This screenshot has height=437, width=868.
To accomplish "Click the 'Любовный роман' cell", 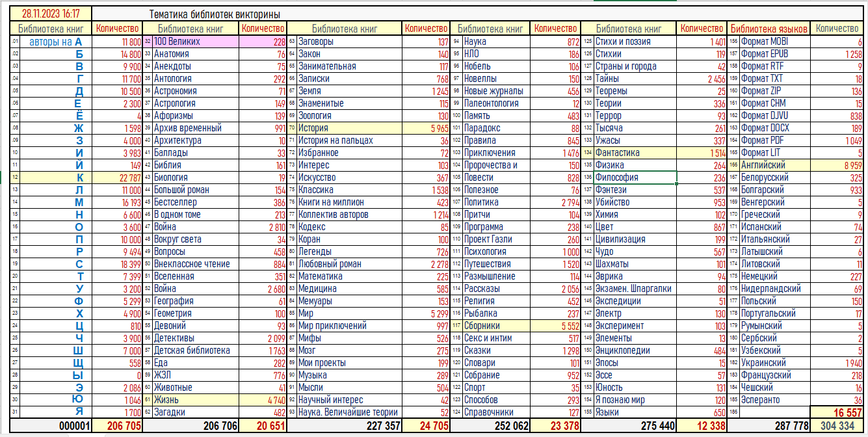I will click(x=349, y=264).
